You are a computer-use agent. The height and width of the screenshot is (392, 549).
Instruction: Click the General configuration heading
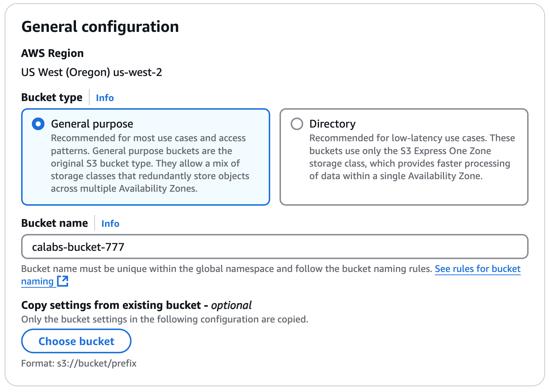coord(100,27)
